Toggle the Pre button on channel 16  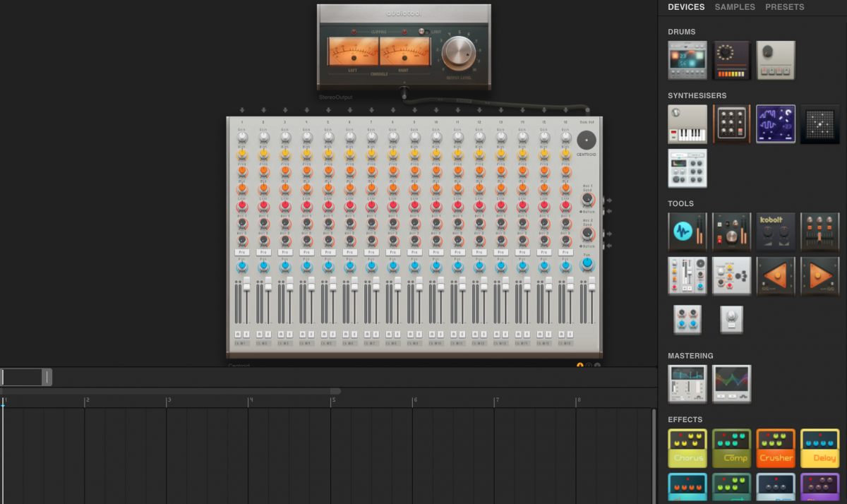tap(565, 252)
